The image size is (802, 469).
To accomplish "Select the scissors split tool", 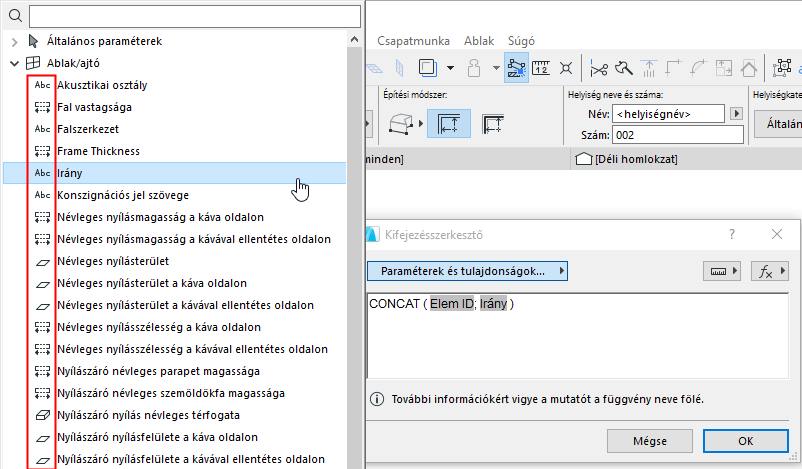I will [x=598, y=68].
